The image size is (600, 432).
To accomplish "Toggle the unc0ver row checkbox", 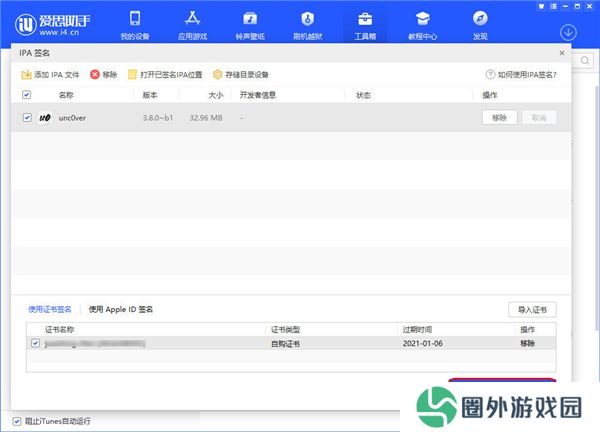I will pyautogui.click(x=27, y=117).
